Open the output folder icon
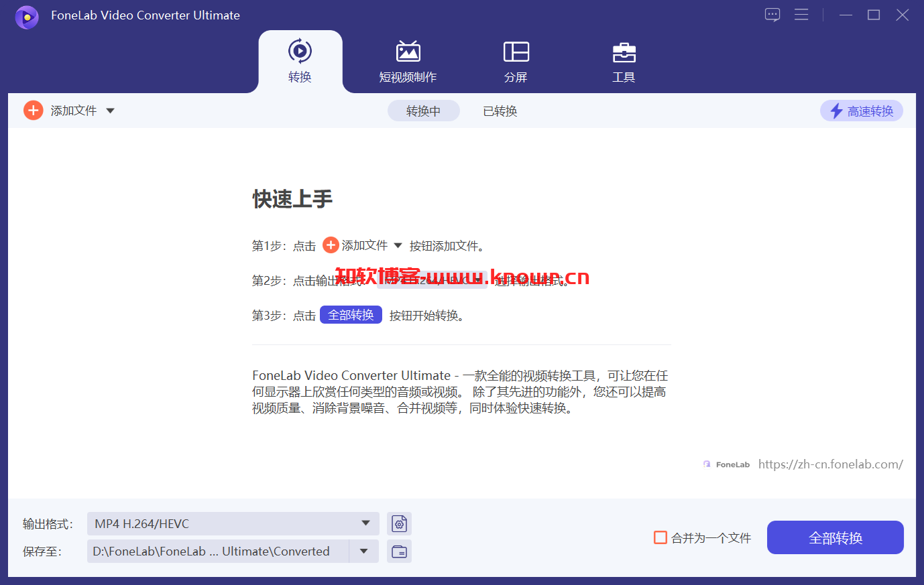The height and width of the screenshot is (585, 924). click(399, 551)
